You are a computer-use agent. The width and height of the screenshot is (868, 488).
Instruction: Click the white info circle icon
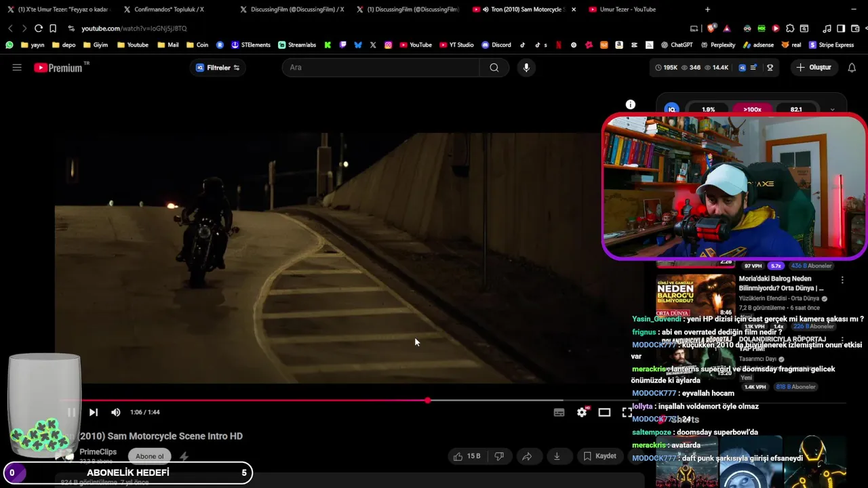point(630,104)
